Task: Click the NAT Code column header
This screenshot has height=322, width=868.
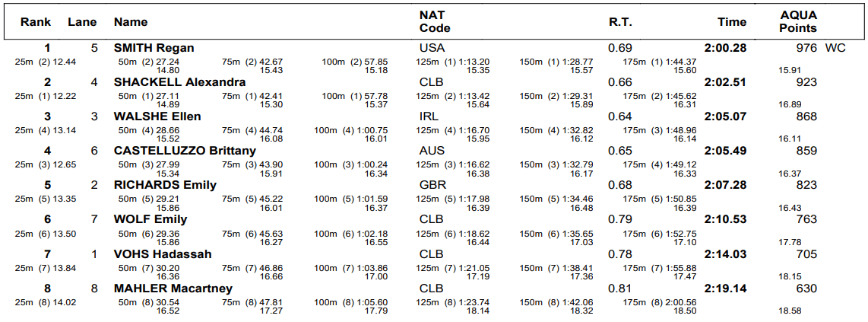Action: click(x=435, y=21)
